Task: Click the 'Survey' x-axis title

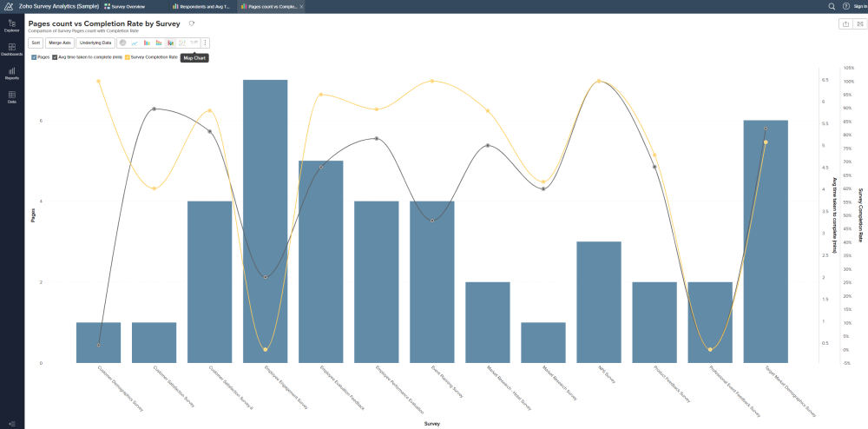Action: tap(432, 424)
